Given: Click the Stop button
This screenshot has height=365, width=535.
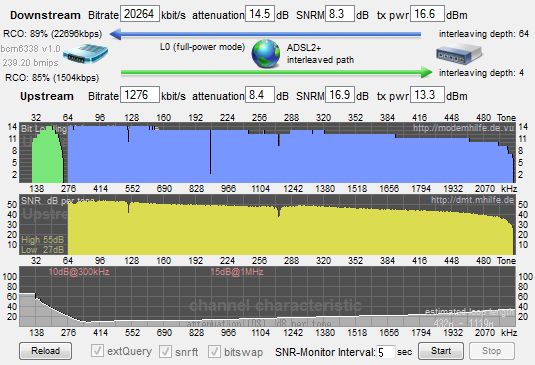Looking at the screenshot, I should point(491,351).
